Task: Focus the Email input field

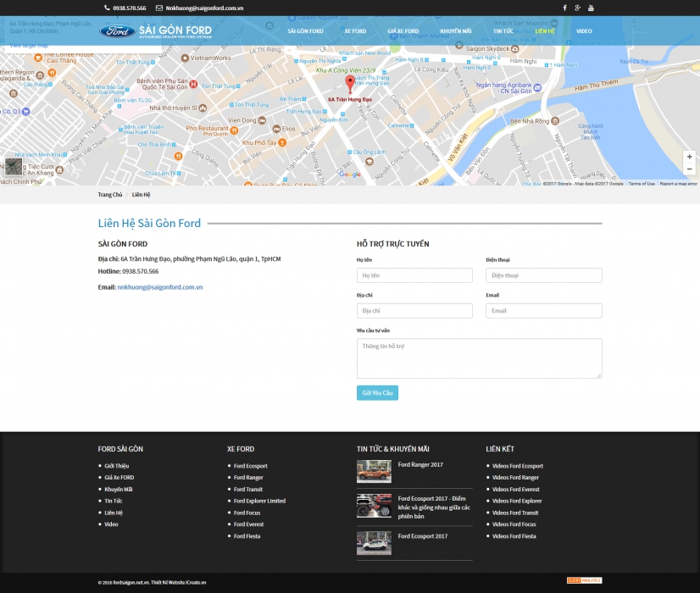Action: point(544,311)
